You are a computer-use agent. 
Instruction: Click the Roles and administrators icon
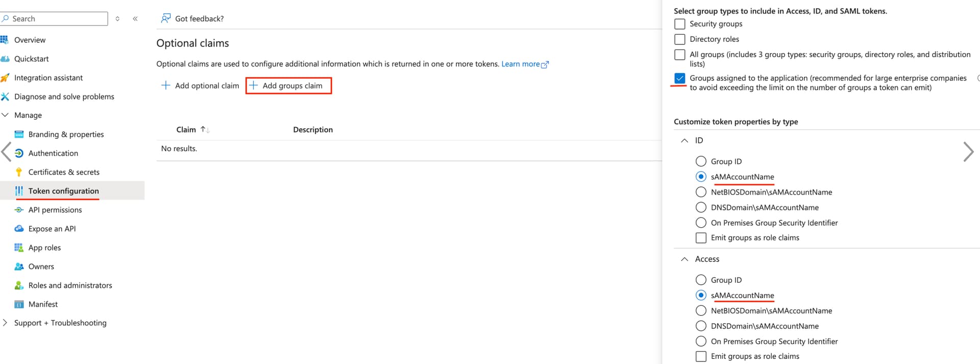[x=19, y=285]
